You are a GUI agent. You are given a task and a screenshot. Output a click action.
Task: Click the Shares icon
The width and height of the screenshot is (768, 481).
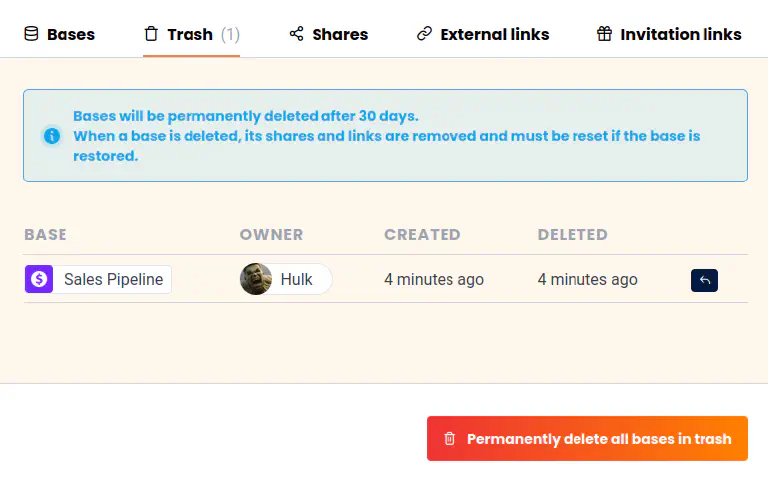coord(296,34)
